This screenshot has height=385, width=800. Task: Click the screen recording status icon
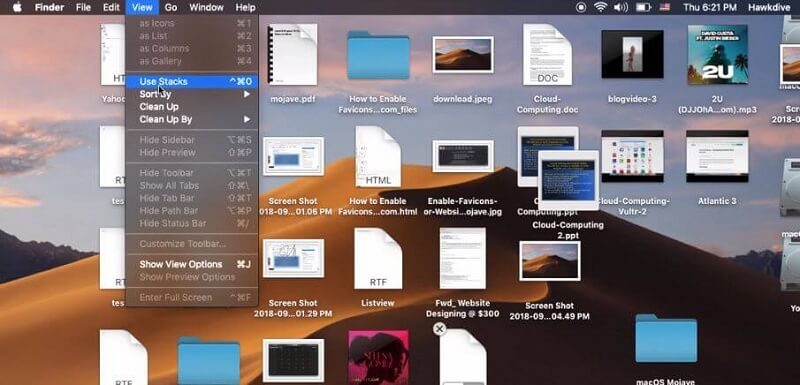coord(581,7)
